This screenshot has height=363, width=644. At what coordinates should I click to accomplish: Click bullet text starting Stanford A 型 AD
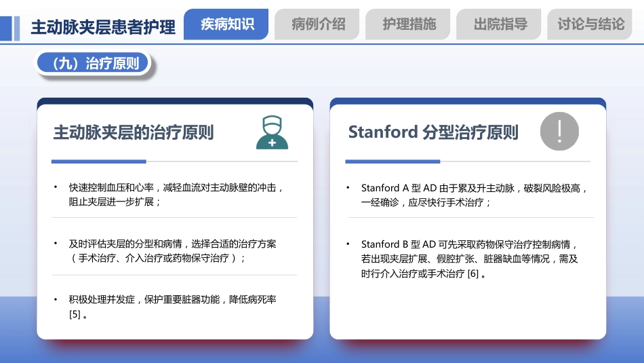point(475,195)
